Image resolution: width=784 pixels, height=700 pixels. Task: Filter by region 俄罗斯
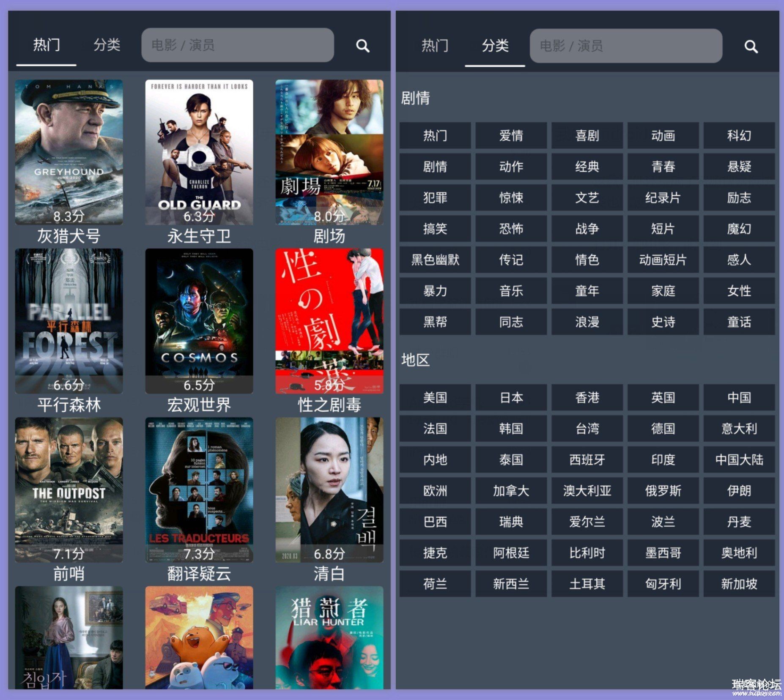tap(663, 491)
